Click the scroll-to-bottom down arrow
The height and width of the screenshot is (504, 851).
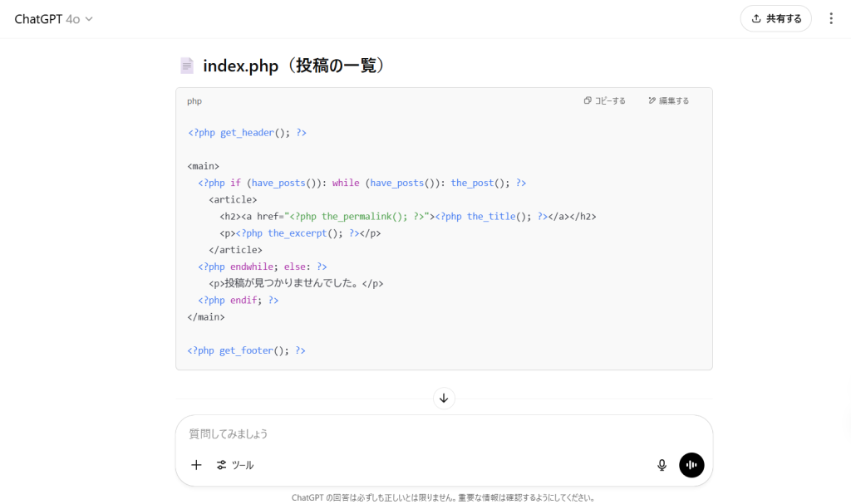(444, 398)
